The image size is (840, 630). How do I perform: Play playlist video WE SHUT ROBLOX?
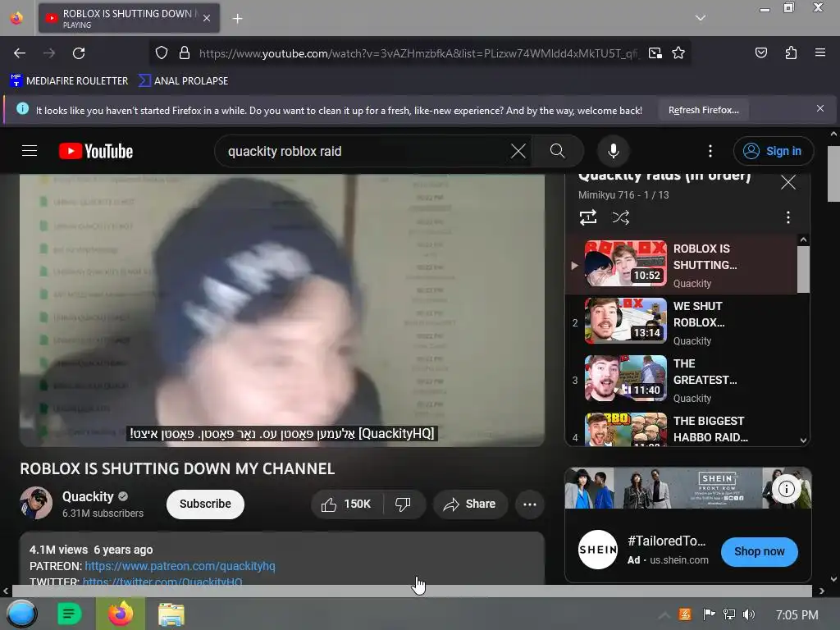click(x=682, y=322)
